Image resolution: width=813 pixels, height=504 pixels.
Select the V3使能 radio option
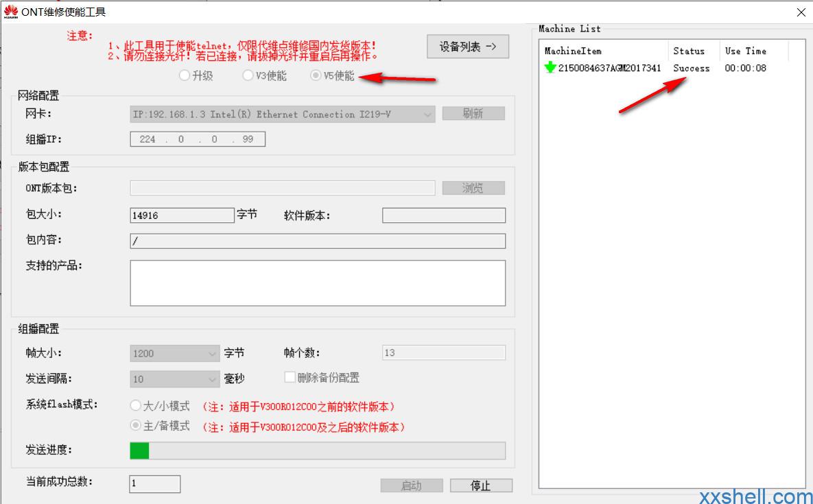point(248,76)
